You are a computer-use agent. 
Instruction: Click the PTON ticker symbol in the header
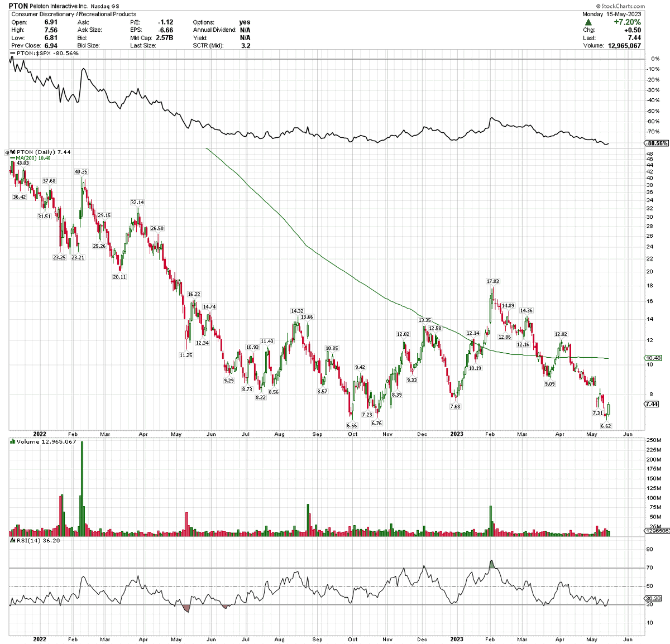pyautogui.click(x=19, y=6)
